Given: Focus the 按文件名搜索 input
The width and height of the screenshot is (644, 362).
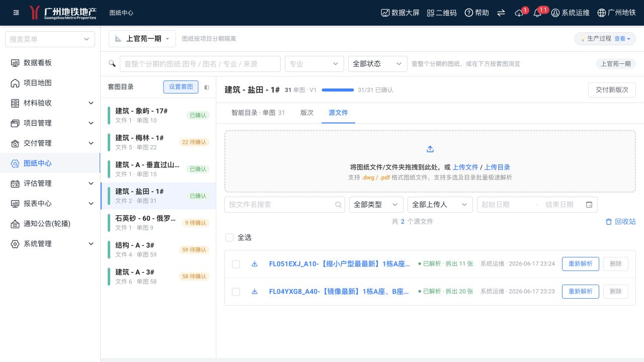Looking at the screenshot, I should [285, 205].
